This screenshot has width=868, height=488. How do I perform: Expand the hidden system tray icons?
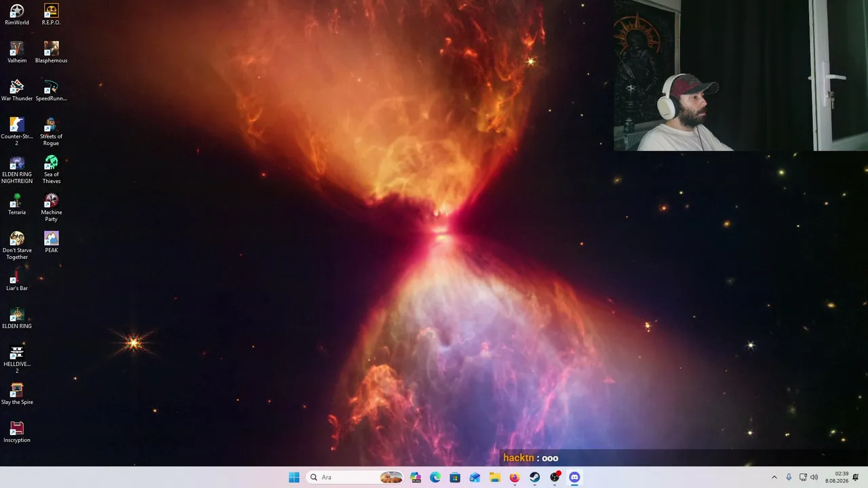click(x=774, y=477)
